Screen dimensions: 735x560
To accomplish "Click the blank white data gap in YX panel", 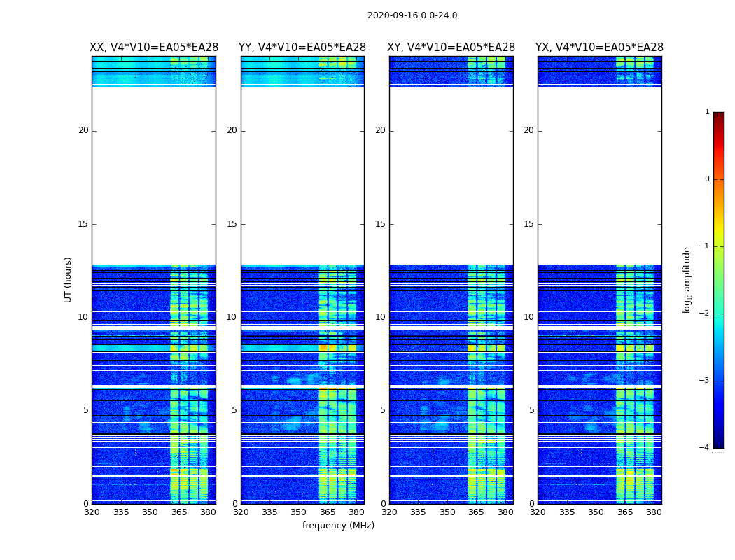I will point(599,176).
